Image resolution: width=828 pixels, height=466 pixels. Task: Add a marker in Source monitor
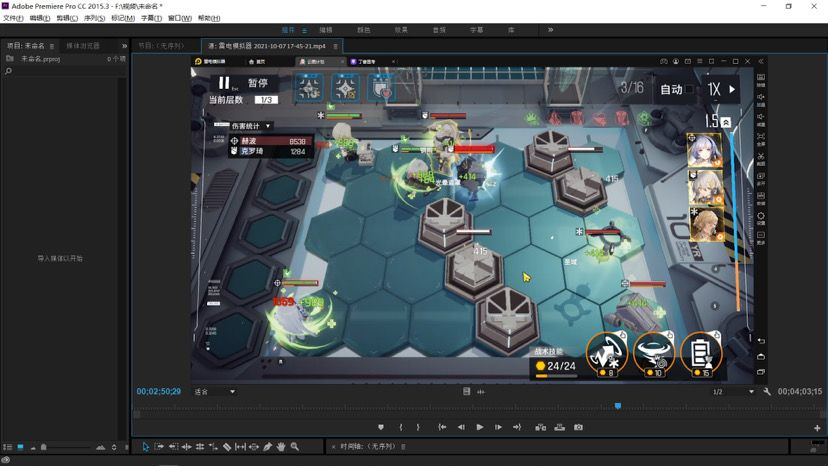381,427
